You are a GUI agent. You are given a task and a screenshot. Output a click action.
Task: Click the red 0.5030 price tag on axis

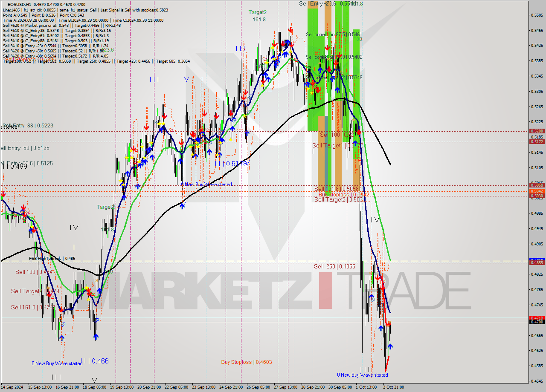(x=536, y=196)
